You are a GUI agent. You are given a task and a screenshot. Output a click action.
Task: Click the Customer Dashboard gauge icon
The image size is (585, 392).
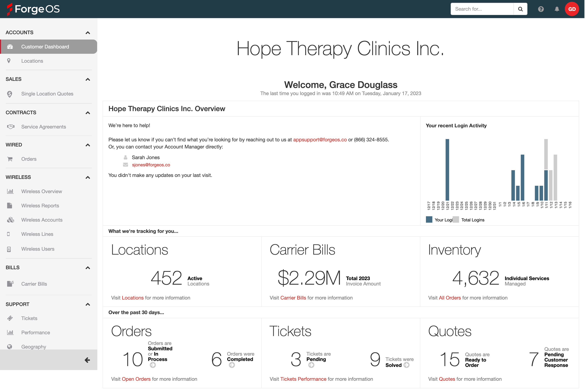pyautogui.click(x=10, y=47)
